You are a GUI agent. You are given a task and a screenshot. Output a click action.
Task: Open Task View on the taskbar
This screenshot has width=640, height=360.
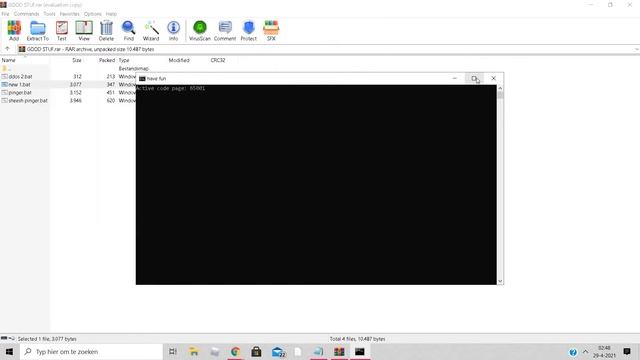(x=173, y=352)
